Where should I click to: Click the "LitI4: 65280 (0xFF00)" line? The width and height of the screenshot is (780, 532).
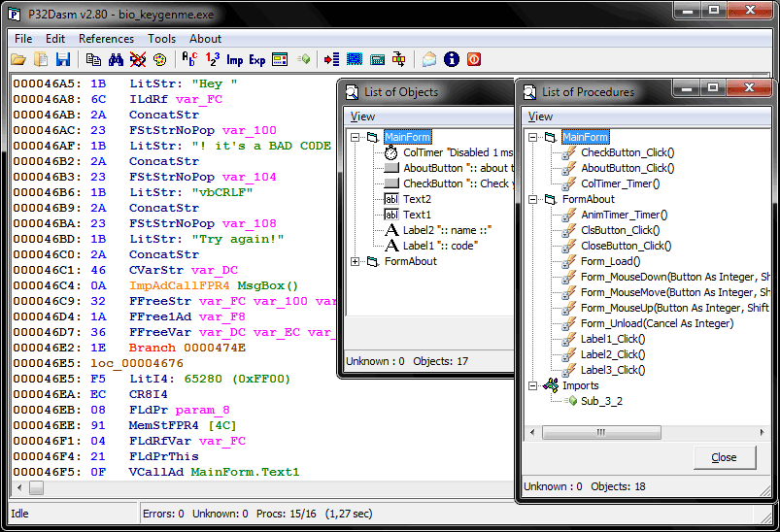point(210,379)
